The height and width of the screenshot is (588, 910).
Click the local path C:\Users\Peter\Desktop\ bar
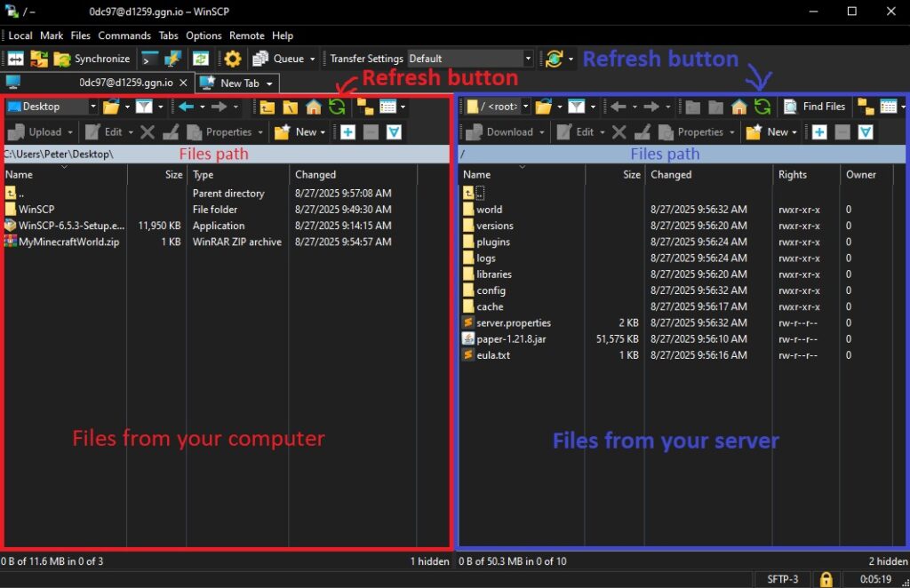click(225, 155)
